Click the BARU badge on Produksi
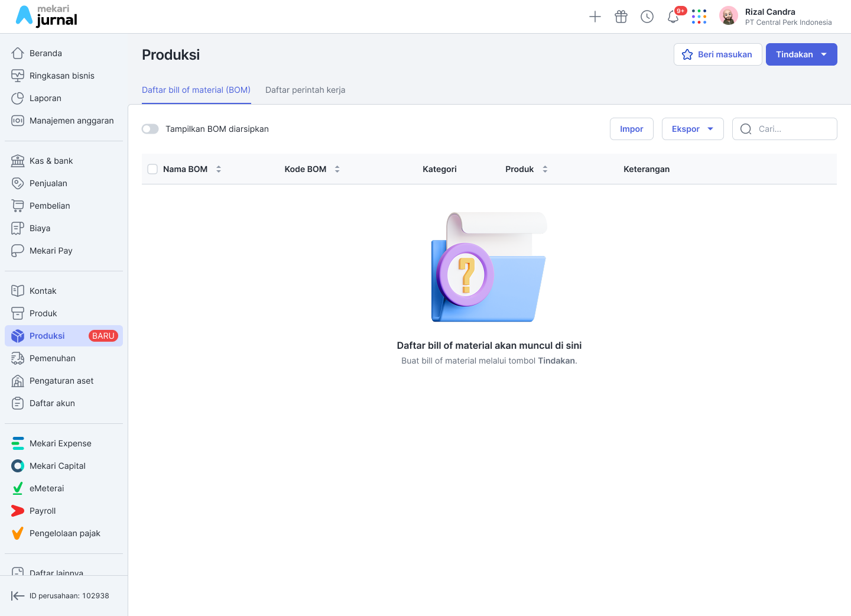Image resolution: width=851 pixels, height=616 pixels. point(103,336)
